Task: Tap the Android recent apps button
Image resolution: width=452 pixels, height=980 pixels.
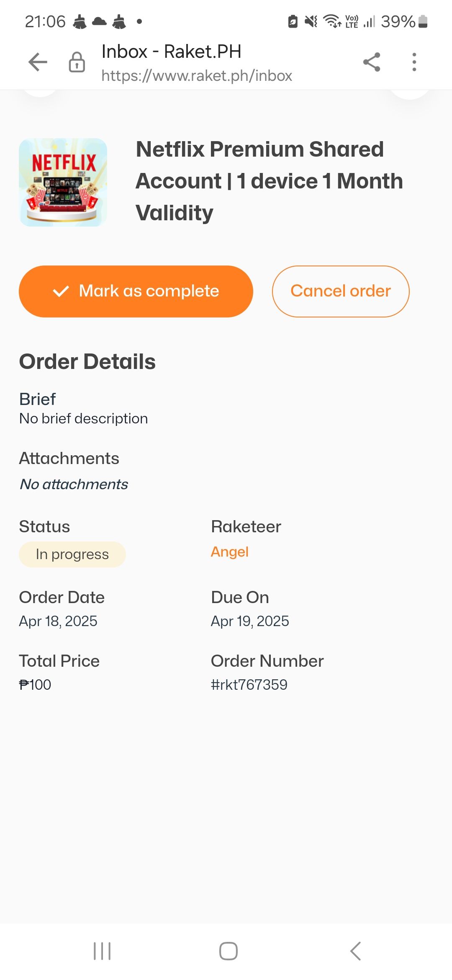Action: (102, 951)
